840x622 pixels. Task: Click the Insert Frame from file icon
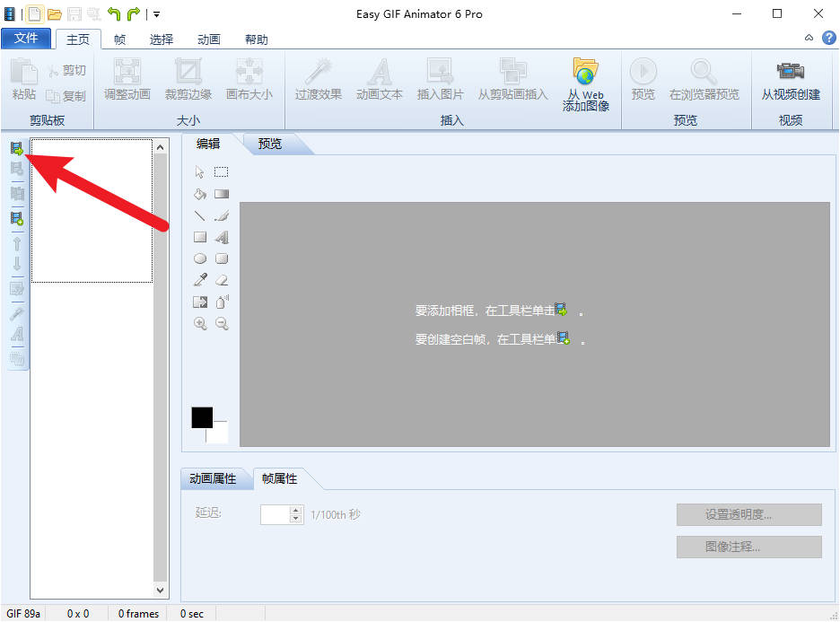pos(17,148)
